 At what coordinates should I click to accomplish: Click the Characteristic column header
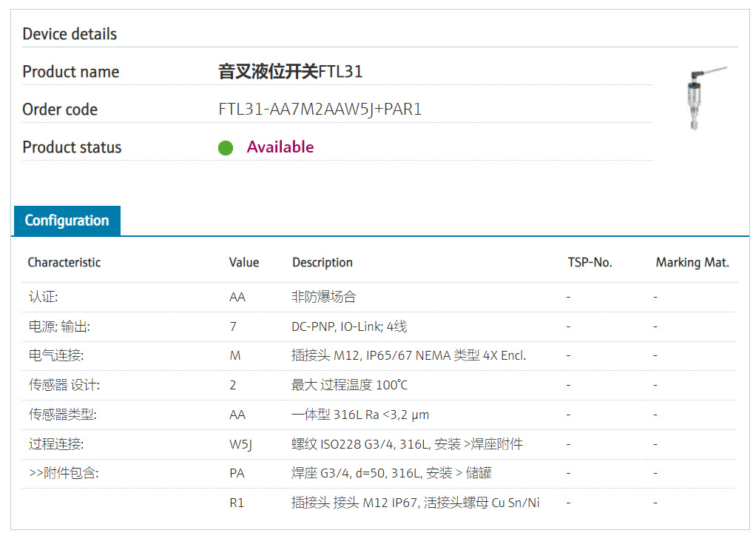point(64,263)
